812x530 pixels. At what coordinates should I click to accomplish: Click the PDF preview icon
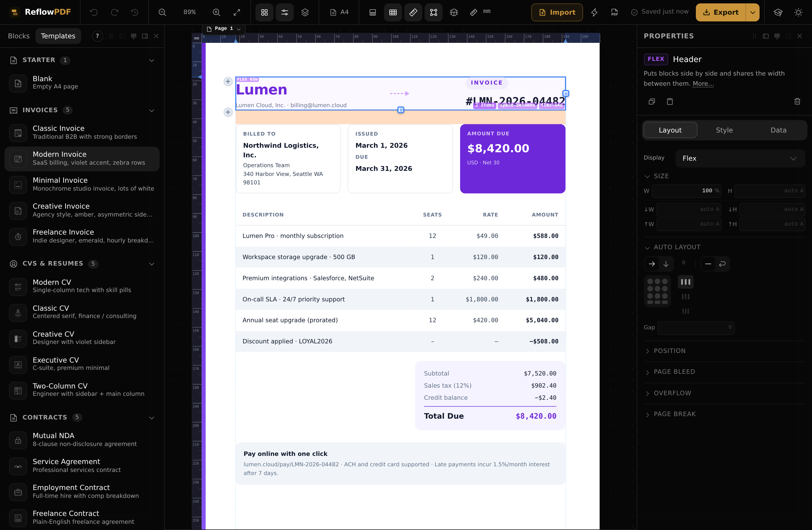pyautogui.click(x=614, y=12)
